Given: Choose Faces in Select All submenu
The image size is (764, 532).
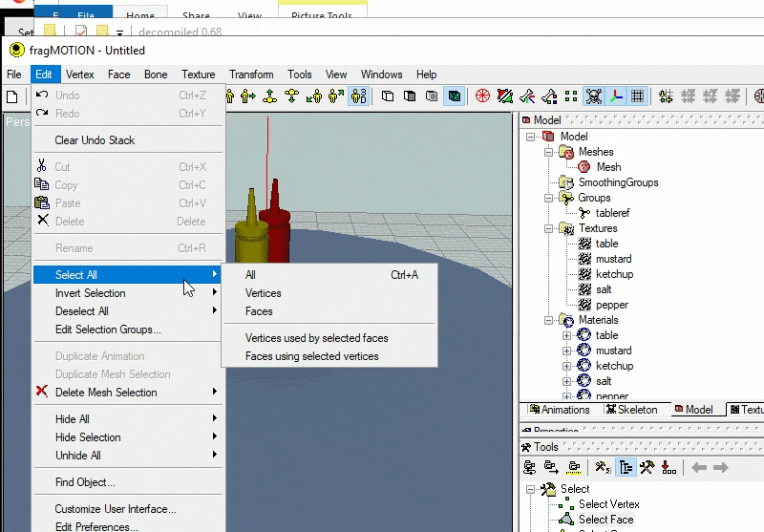Looking at the screenshot, I should (x=329, y=311).
